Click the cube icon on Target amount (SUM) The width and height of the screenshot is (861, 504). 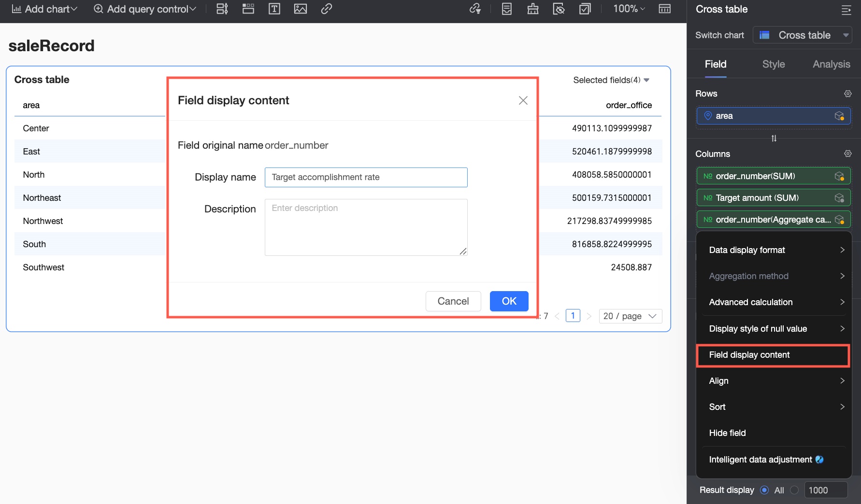click(840, 198)
